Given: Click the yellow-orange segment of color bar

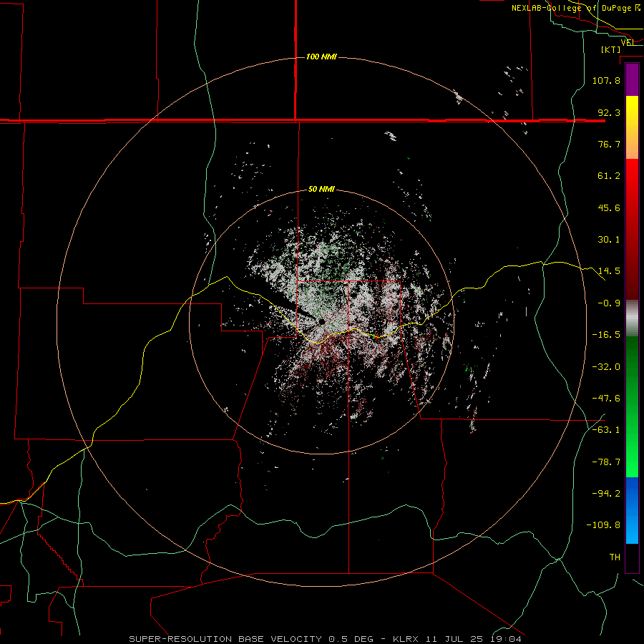Looking at the screenshot, I should (632, 127).
